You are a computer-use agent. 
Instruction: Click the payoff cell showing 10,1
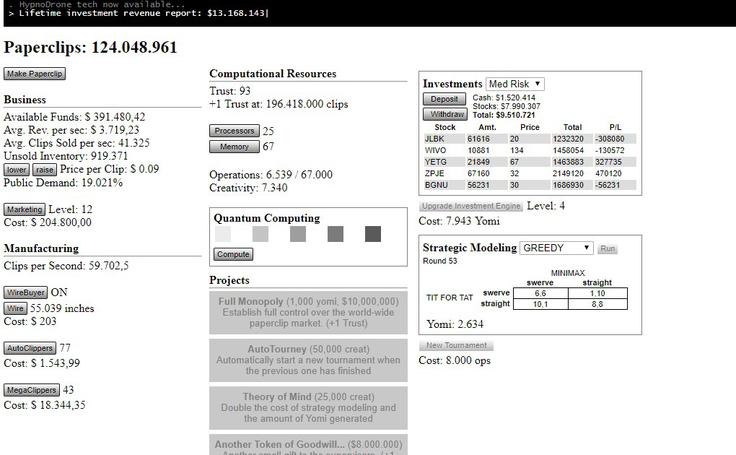[541, 304]
